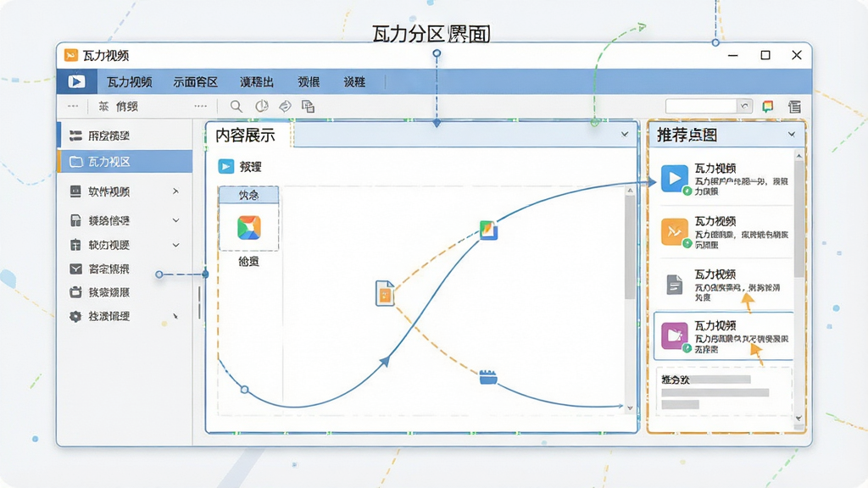Click the magnifier search icon in the toolbar

pyautogui.click(x=236, y=106)
